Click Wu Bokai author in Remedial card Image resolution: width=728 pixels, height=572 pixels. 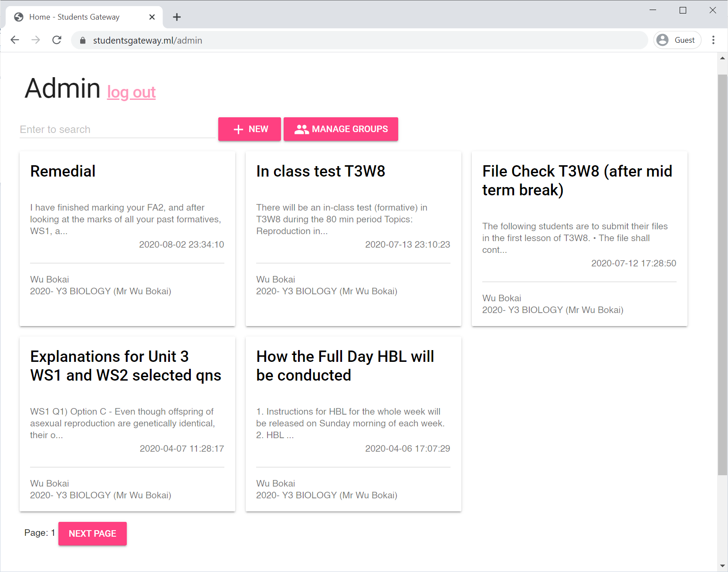coord(49,279)
